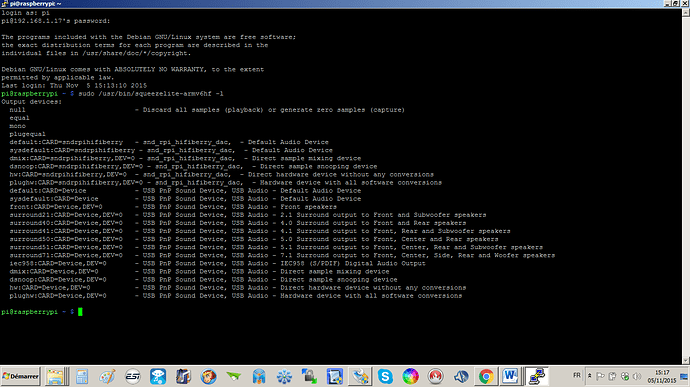The image size is (690, 387).
Task: Click 'plughw:CARD=sndrpihifiberry,DEV=0' entry
Action: [76, 183]
